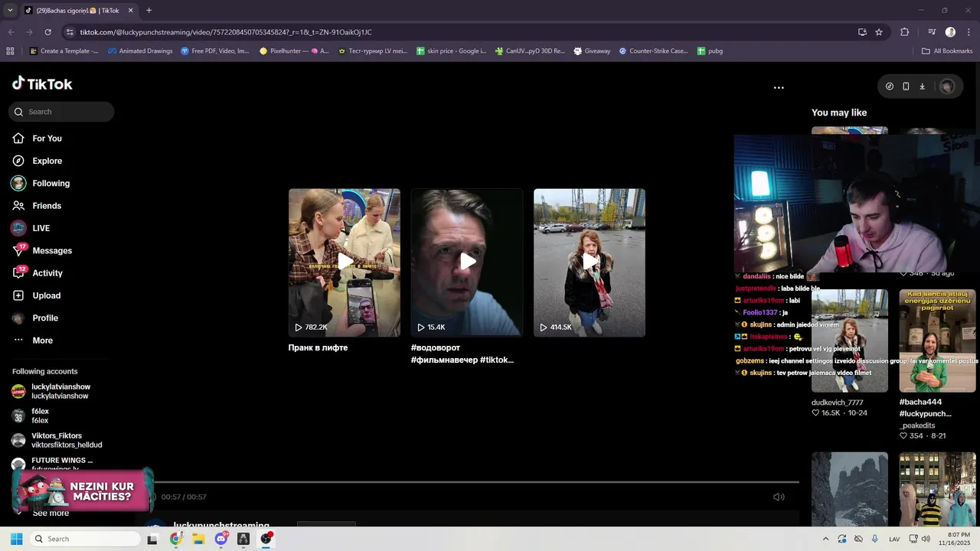
Task: Click the Upload plus icon
Action: [18, 295]
